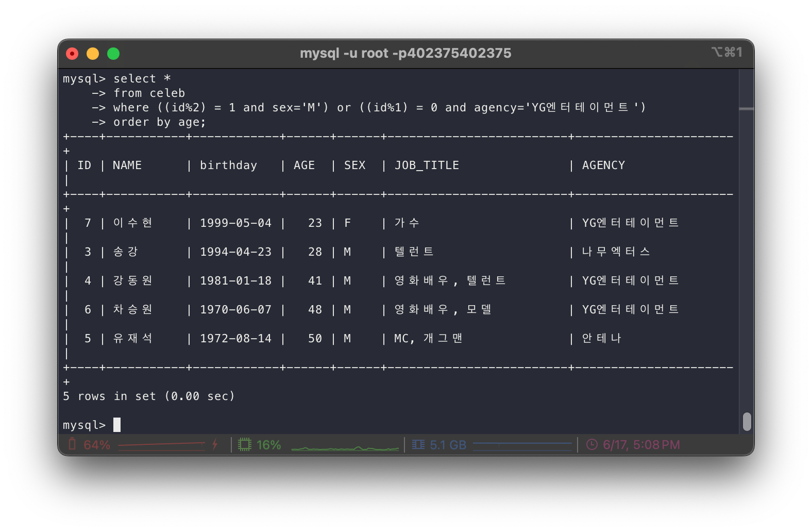Minimize terminal with the yellow button

coord(93,54)
